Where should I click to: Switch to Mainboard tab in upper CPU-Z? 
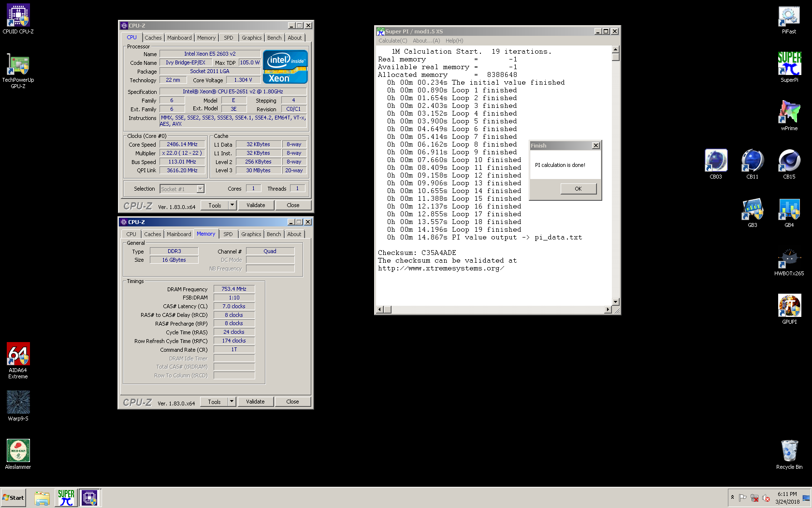(x=179, y=38)
